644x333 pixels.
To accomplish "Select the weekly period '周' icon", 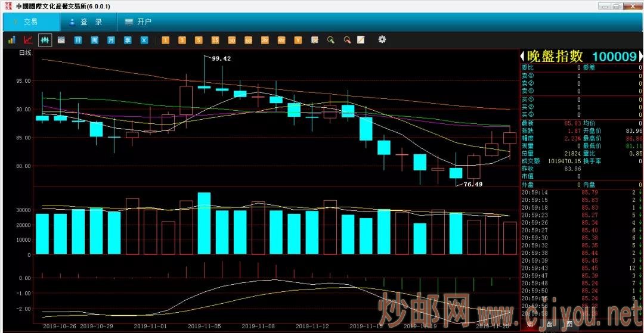I will [94, 40].
